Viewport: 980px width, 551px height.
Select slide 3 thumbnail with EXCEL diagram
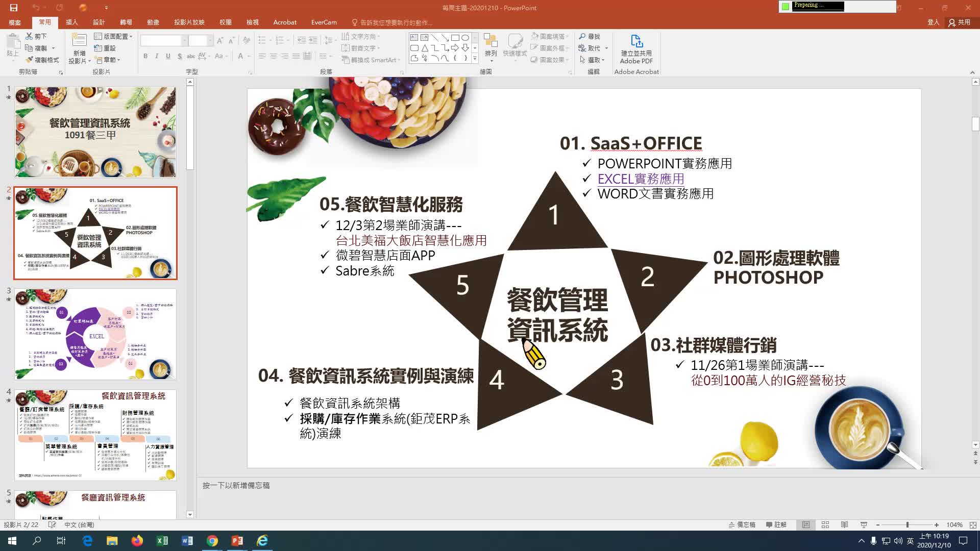pos(95,334)
